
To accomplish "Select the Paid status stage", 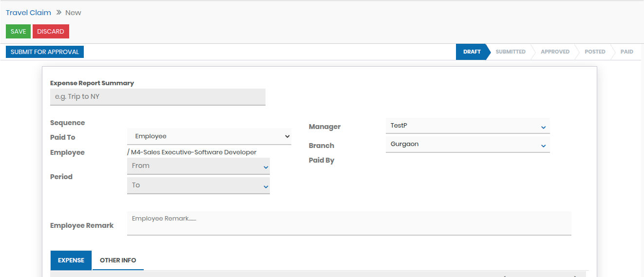I will (x=626, y=52).
